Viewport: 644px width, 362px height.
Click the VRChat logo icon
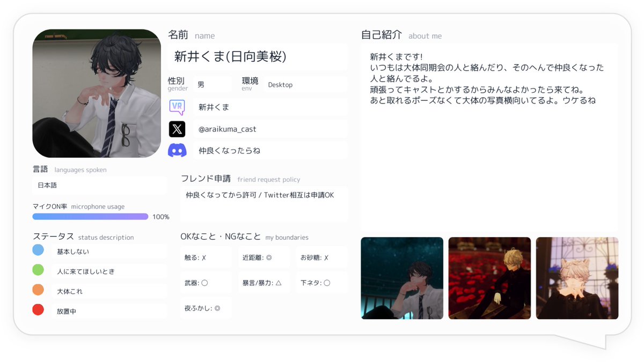177,107
